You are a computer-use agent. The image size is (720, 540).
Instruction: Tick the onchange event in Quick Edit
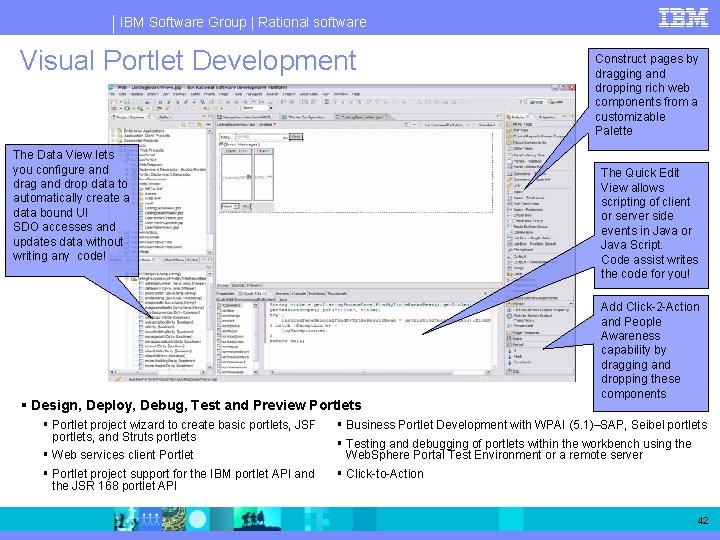(219, 315)
